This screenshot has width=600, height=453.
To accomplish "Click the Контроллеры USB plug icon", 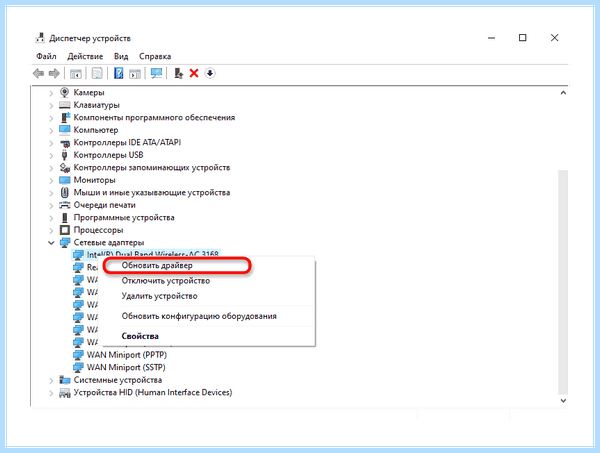I will click(x=65, y=155).
